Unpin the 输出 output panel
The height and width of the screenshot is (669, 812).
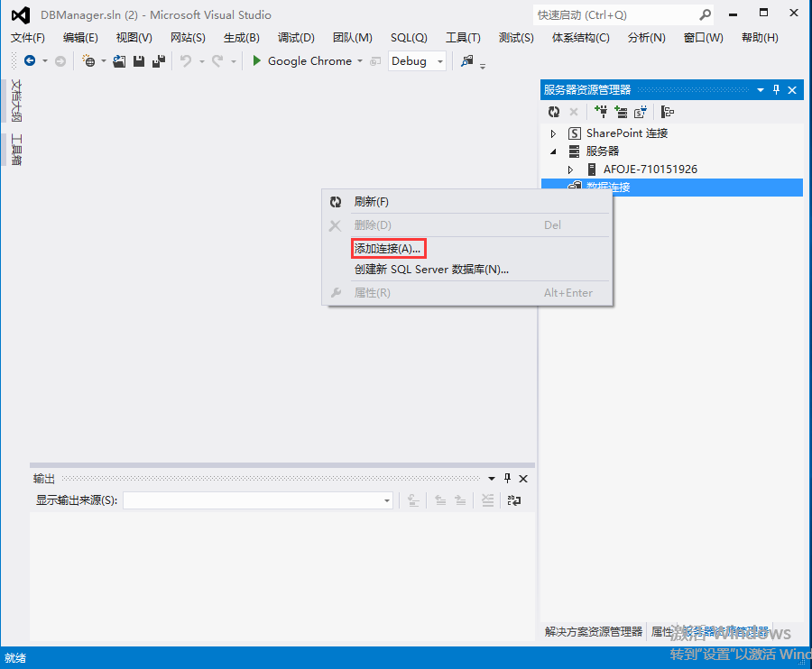pos(507,478)
